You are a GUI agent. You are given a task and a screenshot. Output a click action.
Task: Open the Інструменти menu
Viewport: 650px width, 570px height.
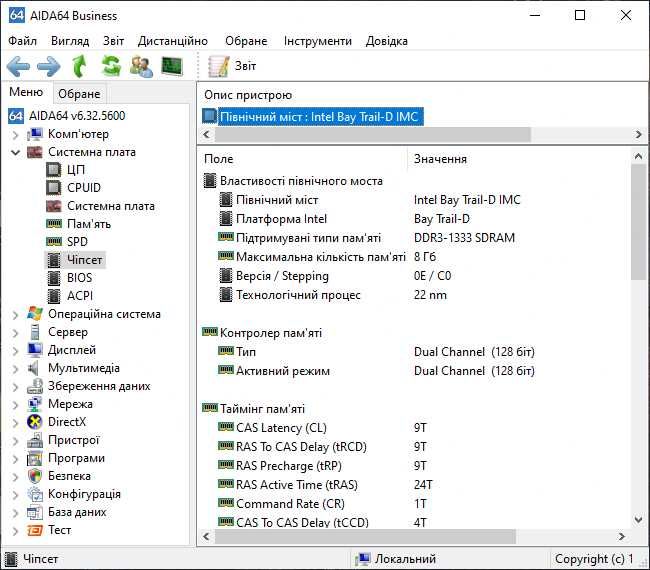(318, 41)
